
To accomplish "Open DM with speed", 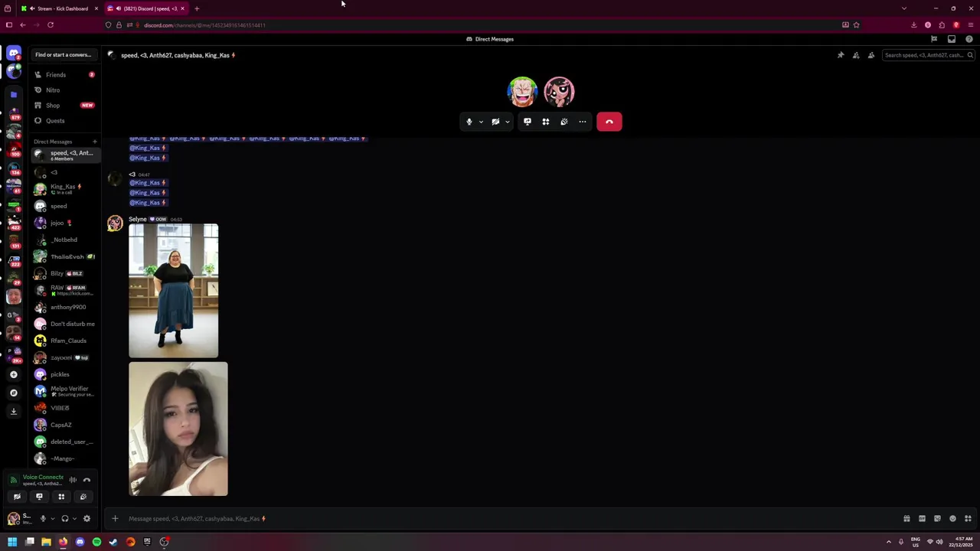I will (x=66, y=206).
